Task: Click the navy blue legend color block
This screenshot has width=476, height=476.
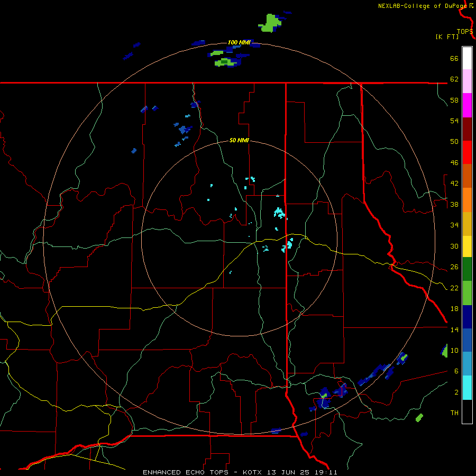Action: [467, 317]
